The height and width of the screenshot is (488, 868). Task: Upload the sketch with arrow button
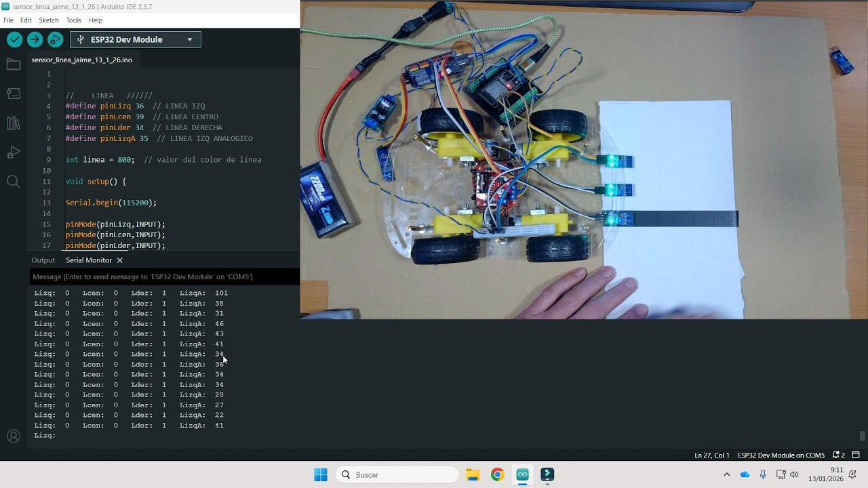pyautogui.click(x=35, y=40)
